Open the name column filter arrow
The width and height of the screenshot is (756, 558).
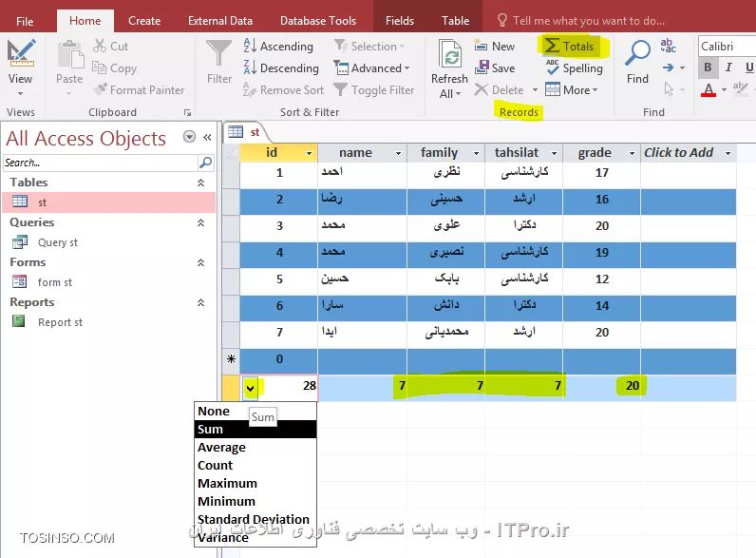tap(398, 153)
